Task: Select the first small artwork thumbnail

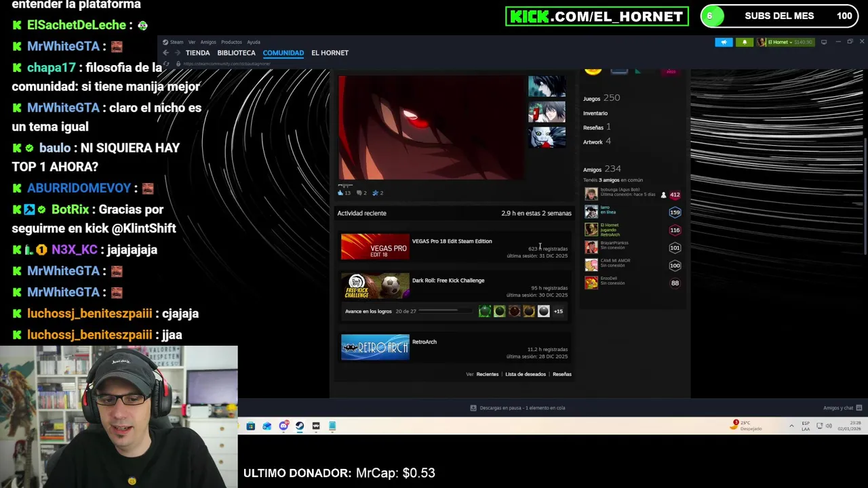Action: click(547, 86)
